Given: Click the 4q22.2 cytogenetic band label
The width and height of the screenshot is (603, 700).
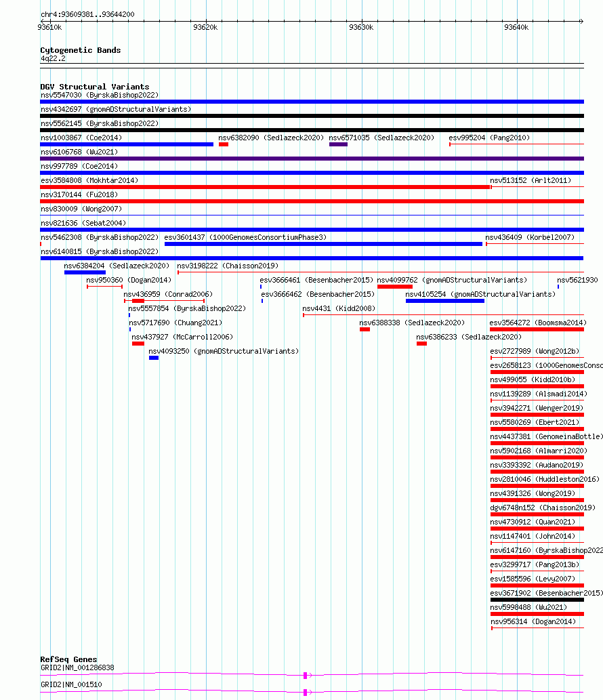Looking at the screenshot, I should pyautogui.click(x=53, y=59).
